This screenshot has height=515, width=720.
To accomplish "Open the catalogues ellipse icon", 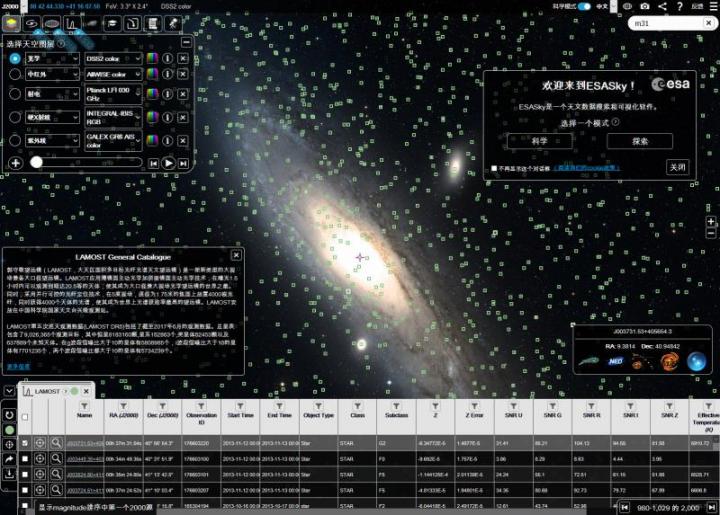I will (51, 23).
